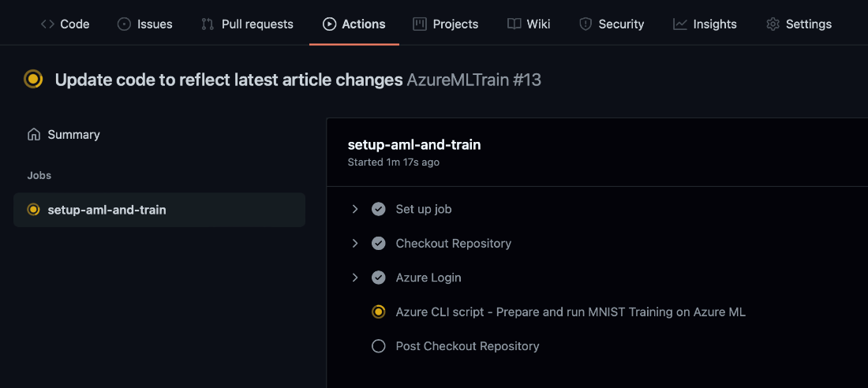The height and width of the screenshot is (388, 868).
Task: Click the Insights graph icon
Action: (679, 24)
